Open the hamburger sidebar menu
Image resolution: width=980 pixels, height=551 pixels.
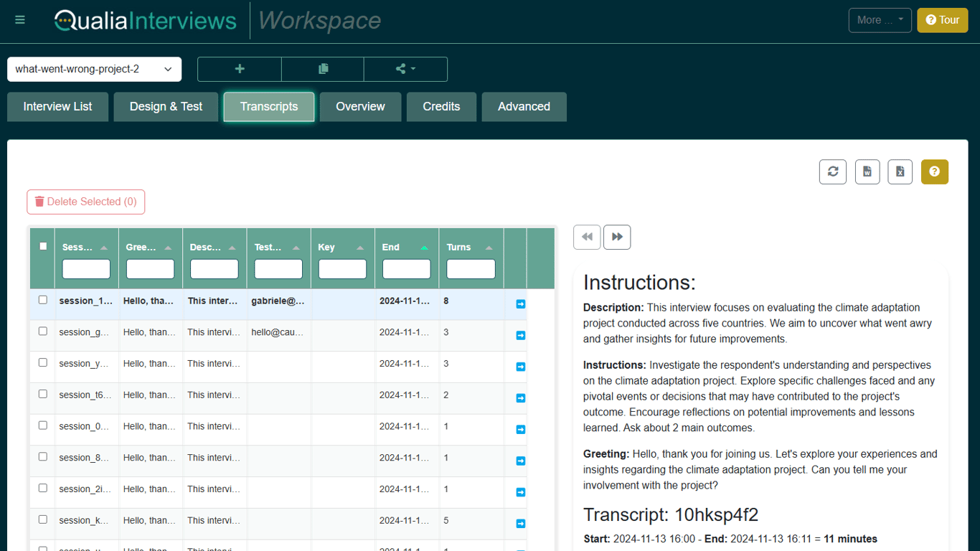coord(20,20)
